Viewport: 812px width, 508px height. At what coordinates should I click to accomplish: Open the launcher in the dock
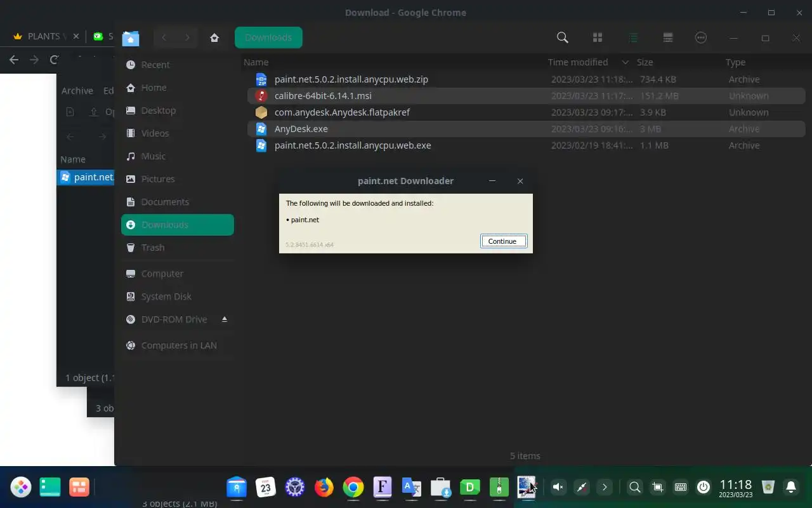[21, 487]
